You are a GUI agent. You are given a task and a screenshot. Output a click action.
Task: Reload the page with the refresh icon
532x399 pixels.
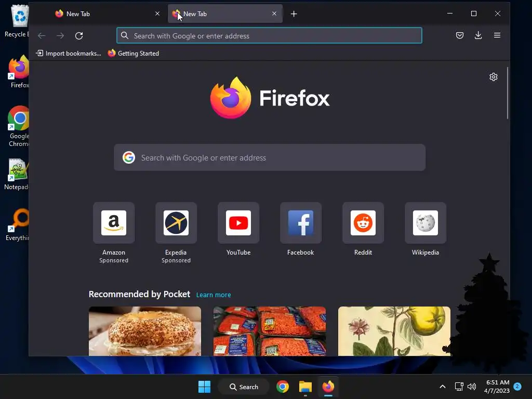pos(79,36)
